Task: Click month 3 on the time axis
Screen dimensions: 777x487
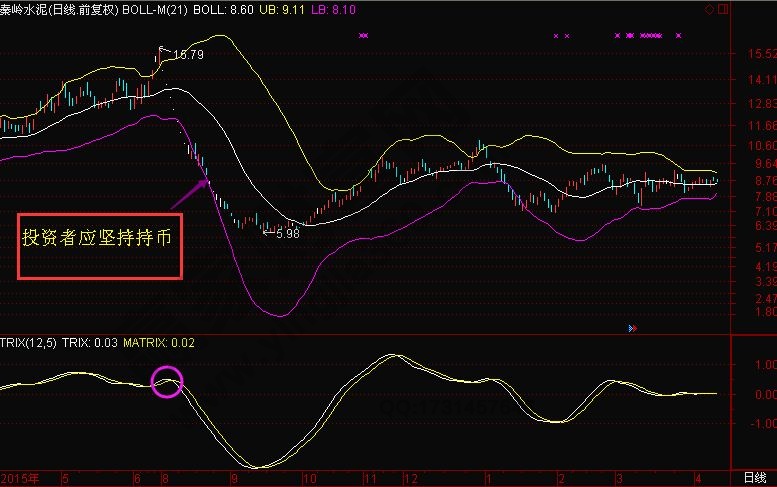Action: 619,479
